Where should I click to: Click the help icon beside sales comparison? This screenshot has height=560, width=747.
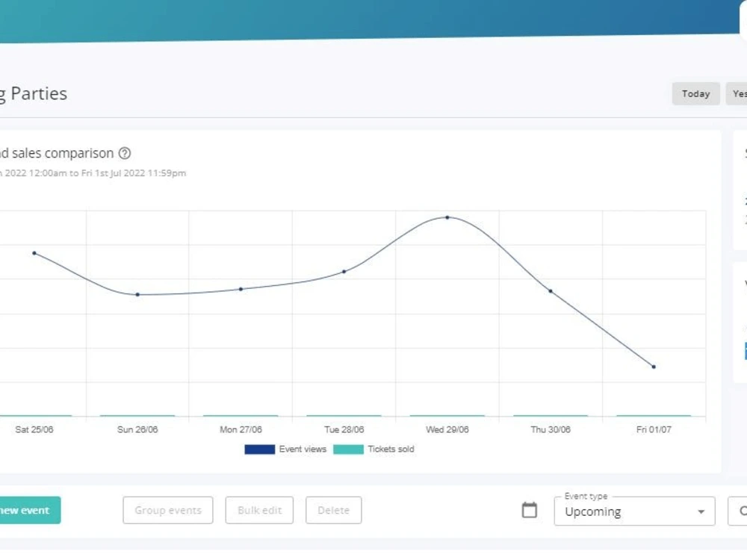[x=124, y=153]
